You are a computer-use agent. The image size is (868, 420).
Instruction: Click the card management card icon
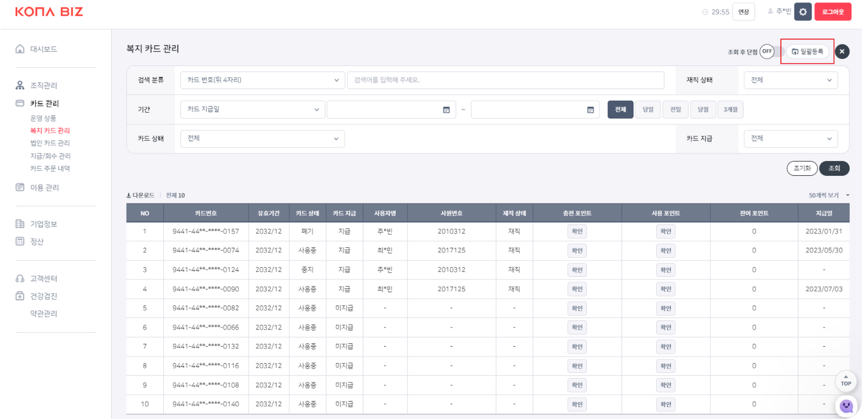point(20,103)
